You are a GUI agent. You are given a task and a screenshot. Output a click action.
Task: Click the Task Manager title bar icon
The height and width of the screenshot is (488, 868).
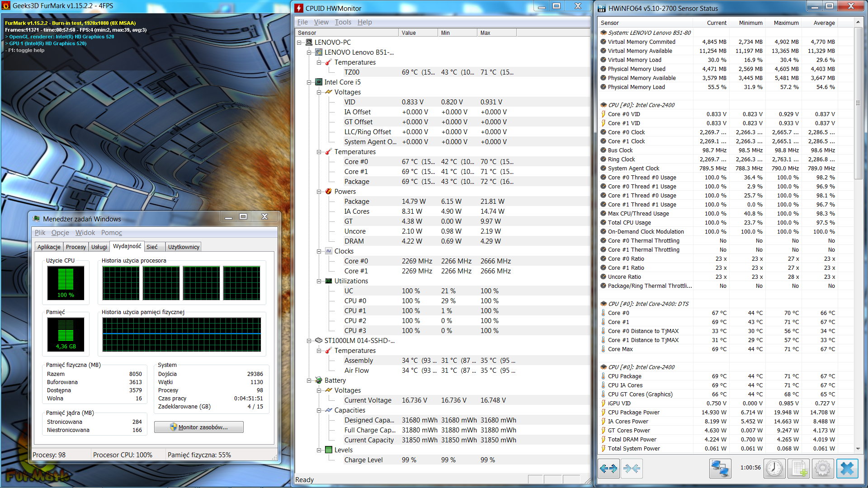37,219
